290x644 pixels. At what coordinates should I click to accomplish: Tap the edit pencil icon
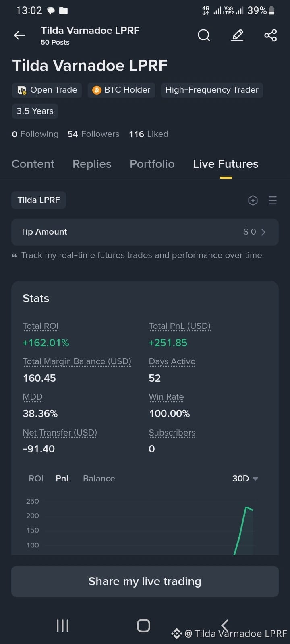coord(237,35)
